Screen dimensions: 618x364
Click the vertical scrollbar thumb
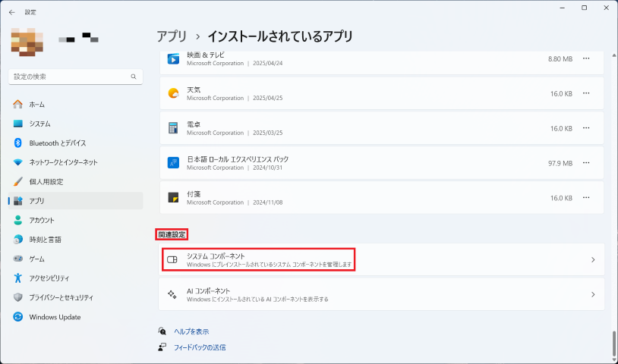tap(613, 343)
